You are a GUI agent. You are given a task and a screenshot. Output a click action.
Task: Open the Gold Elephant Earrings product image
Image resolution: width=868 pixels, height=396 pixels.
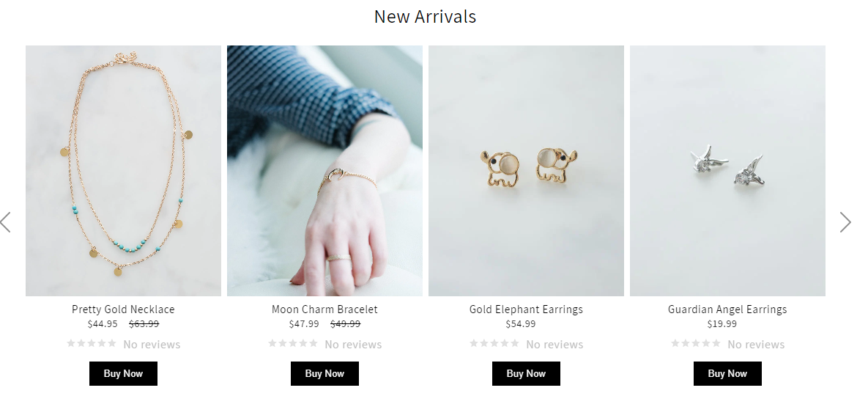pos(527,171)
